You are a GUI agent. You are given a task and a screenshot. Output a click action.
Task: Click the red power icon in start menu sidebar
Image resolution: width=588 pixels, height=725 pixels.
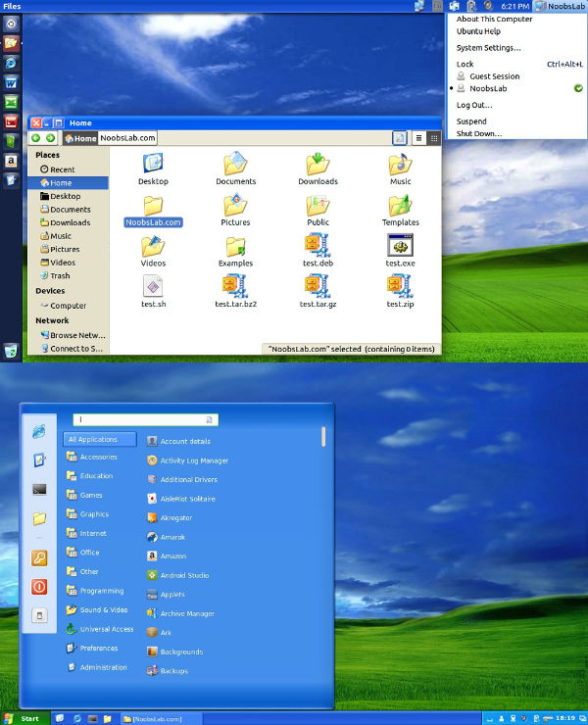pyautogui.click(x=39, y=587)
